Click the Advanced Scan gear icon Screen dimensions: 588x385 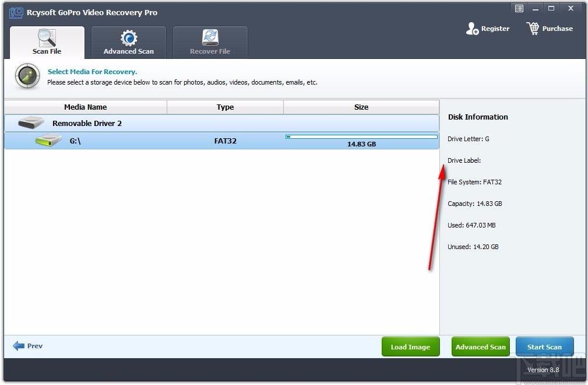coord(129,38)
